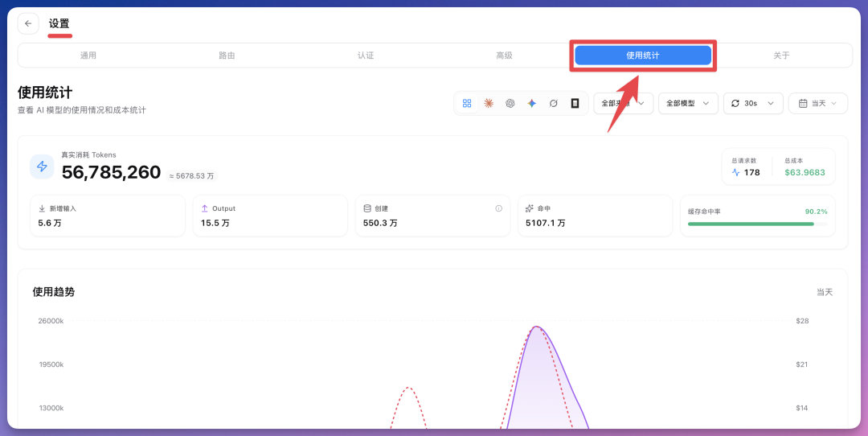Open the 30s refresh interval dropdown

click(x=753, y=103)
